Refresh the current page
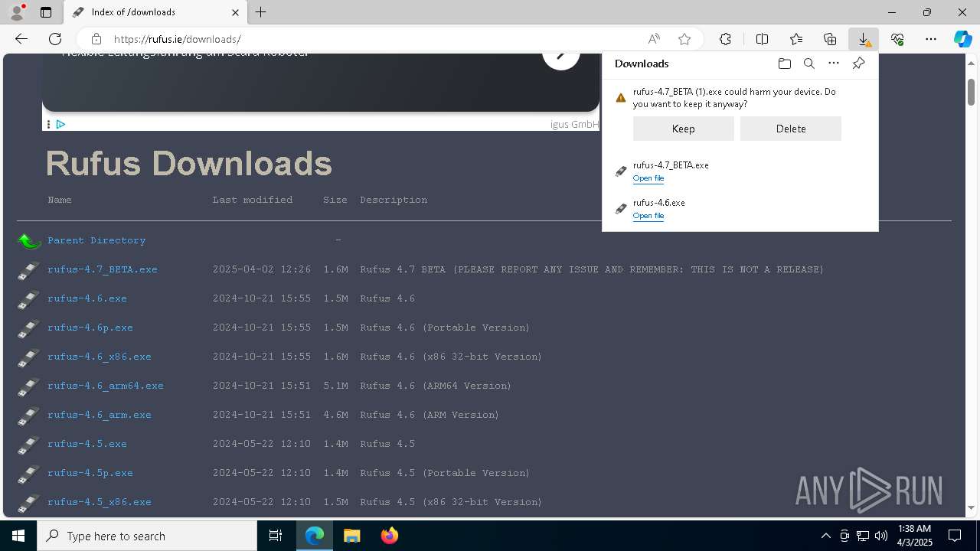The width and height of the screenshot is (980, 551). click(55, 39)
